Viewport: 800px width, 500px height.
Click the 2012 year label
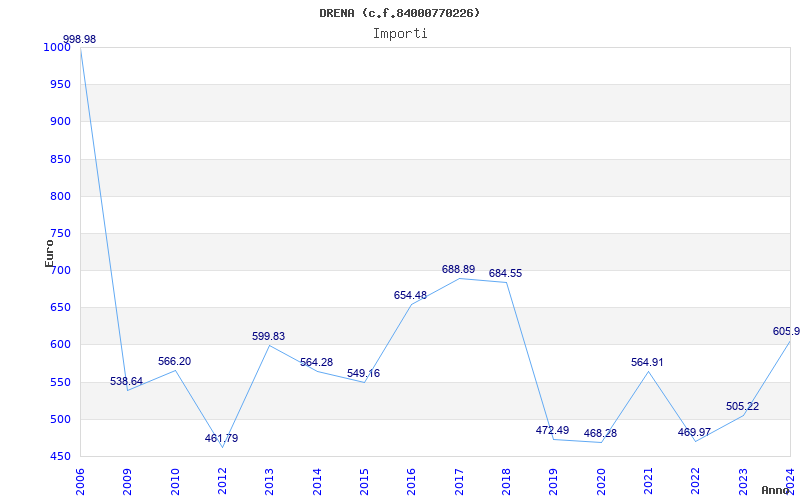tap(222, 482)
